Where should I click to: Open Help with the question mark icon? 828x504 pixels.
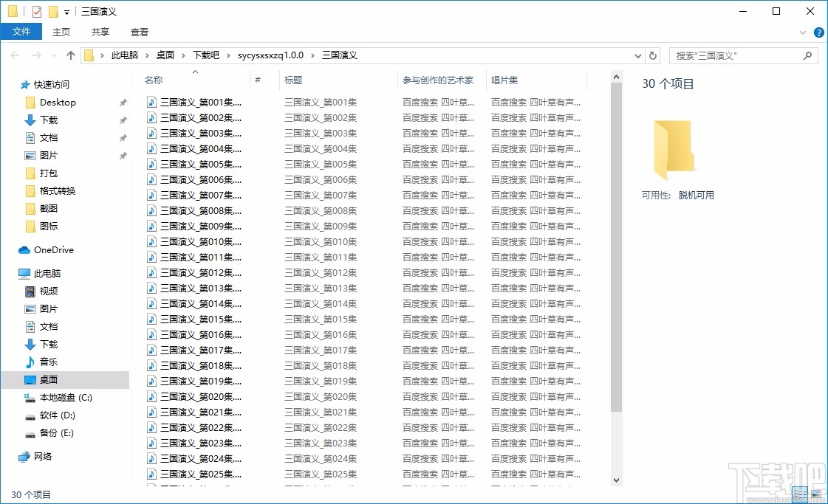tap(818, 32)
